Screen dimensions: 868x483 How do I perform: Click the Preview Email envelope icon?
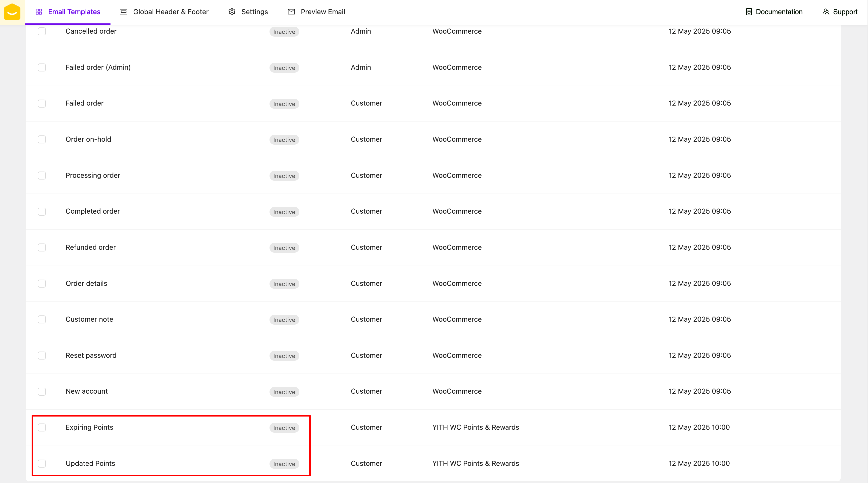click(x=291, y=12)
